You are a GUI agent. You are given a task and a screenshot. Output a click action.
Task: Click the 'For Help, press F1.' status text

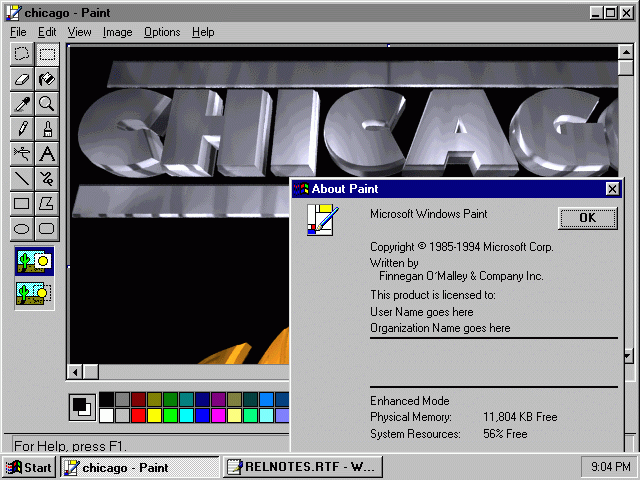pos(70,446)
